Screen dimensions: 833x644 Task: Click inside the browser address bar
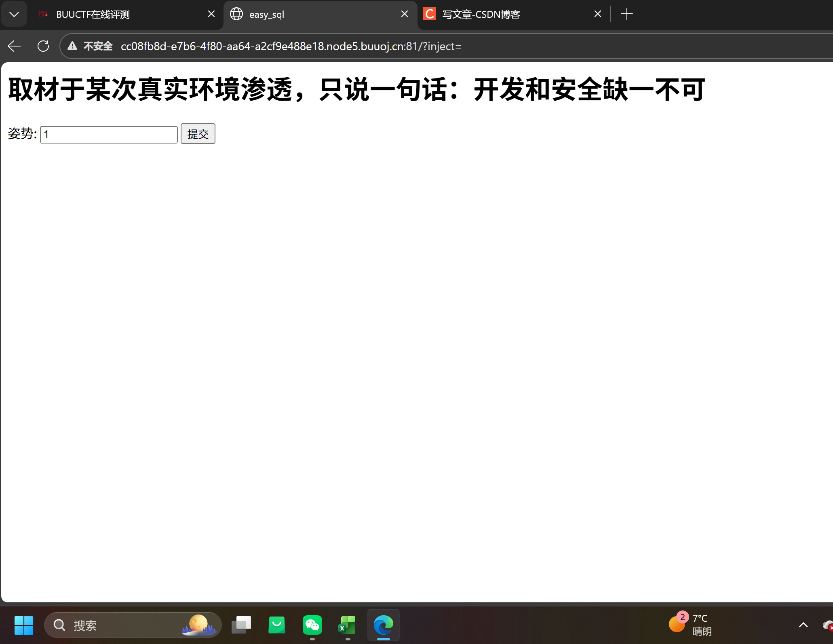[x=291, y=46]
